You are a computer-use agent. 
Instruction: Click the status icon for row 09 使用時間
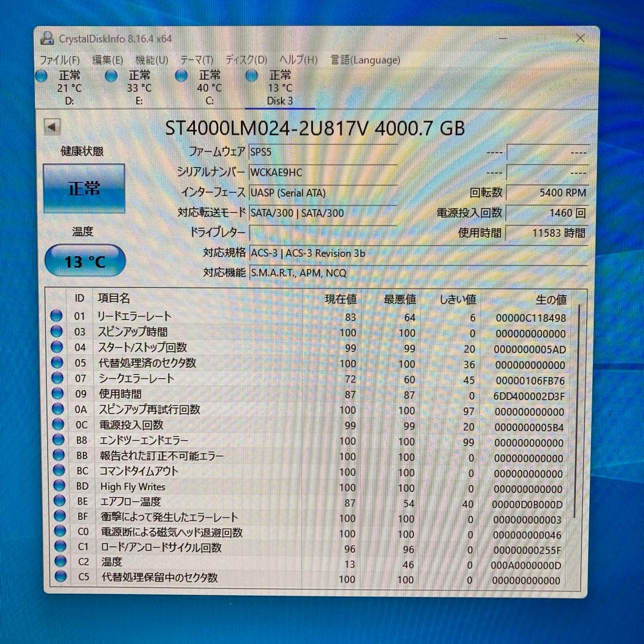tap(57, 394)
